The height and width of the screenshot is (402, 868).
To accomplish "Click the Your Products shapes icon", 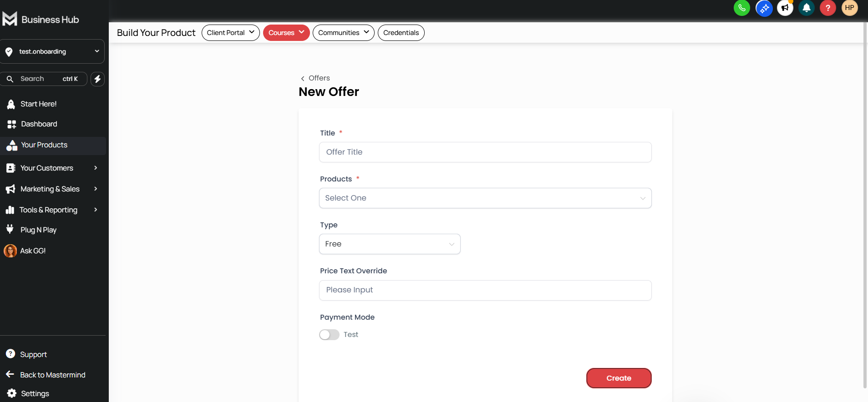I will click(x=12, y=145).
